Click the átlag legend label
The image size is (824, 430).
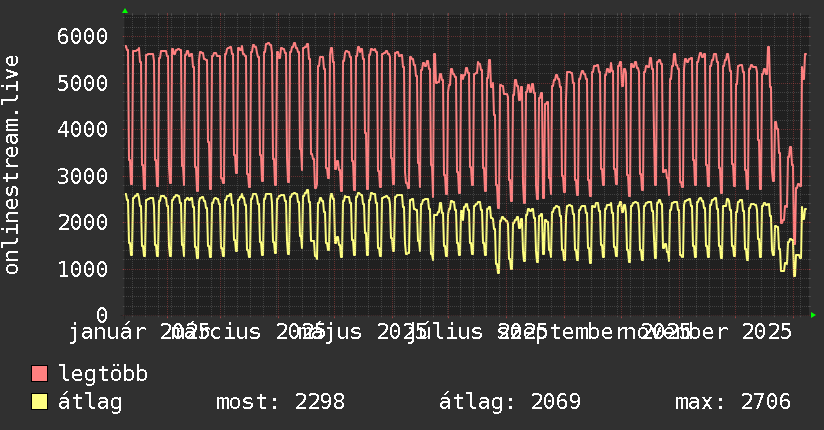pos(90,402)
